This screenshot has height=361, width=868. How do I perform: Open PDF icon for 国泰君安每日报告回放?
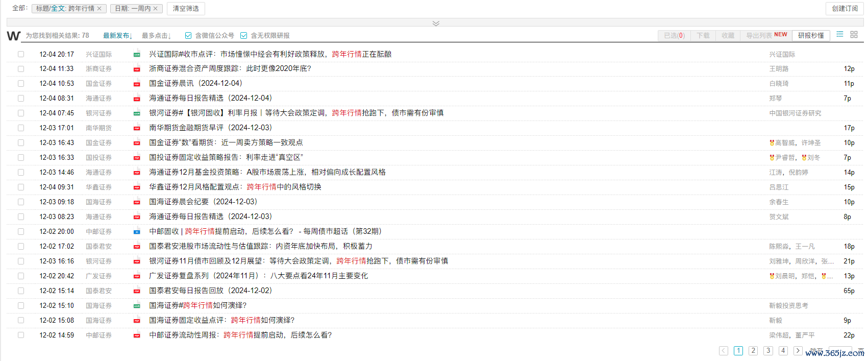coord(137,292)
